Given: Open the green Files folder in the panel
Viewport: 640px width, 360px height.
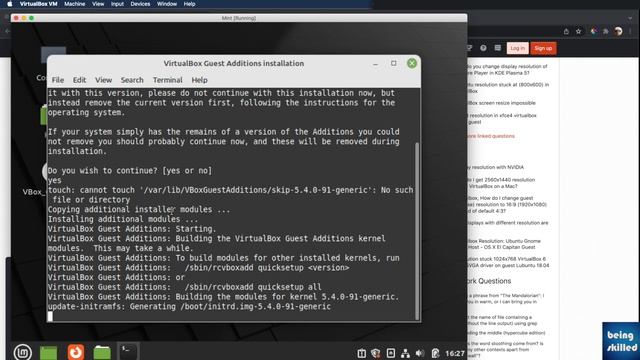Looking at the screenshot, I should pos(102,352).
